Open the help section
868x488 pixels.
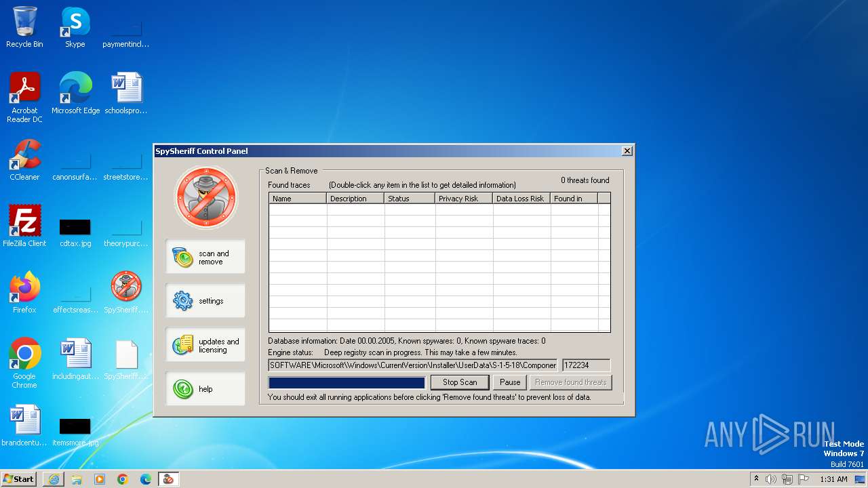click(x=205, y=389)
